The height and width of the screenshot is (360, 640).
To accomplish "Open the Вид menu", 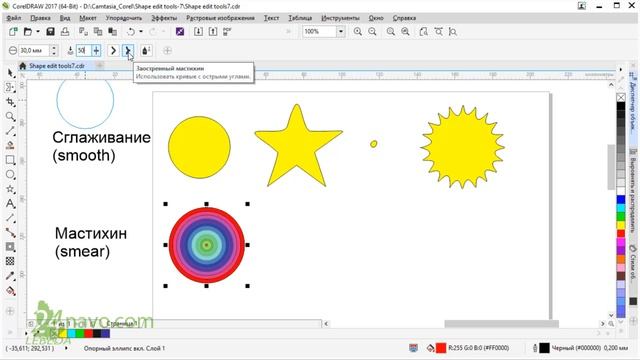I will click(x=65, y=18).
